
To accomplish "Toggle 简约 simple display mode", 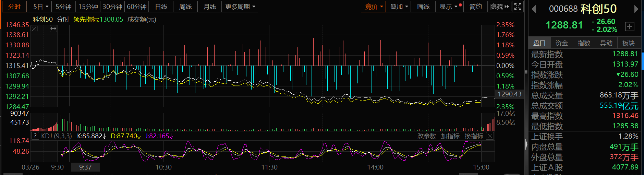I will (x=475, y=7).
